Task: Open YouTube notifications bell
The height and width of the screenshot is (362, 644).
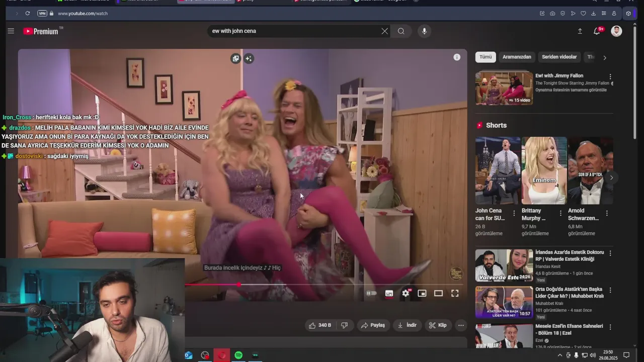Action: 597,31
